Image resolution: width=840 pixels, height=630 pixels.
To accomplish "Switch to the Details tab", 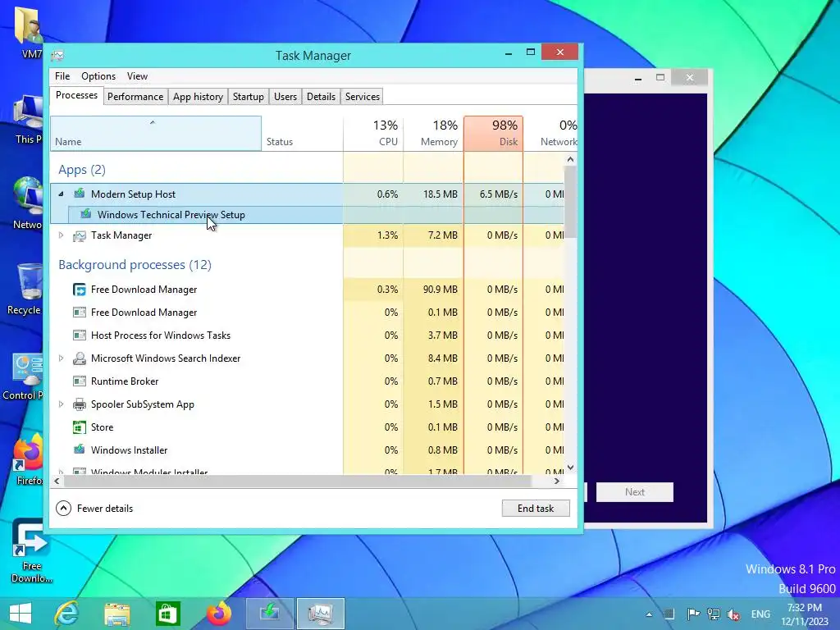I will (321, 97).
